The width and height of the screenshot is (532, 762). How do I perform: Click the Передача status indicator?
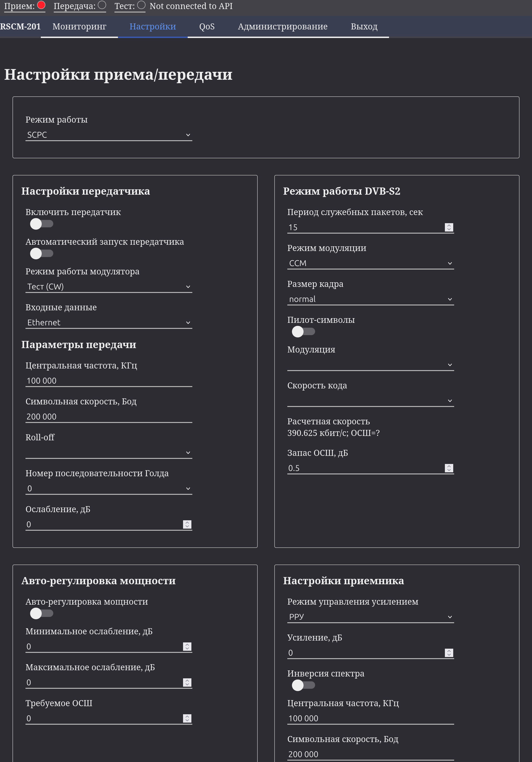[102, 5]
